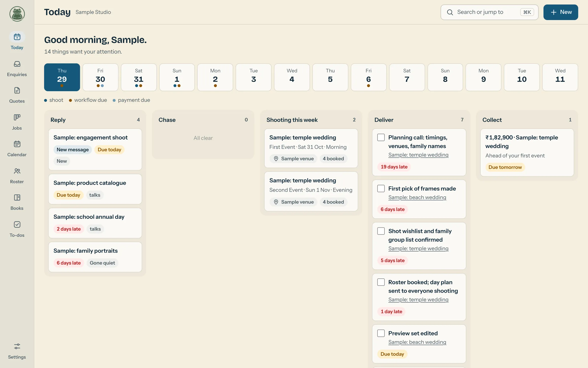The height and width of the screenshot is (368, 588).
Task: Check off Preview set edited task
Action: [381, 333]
